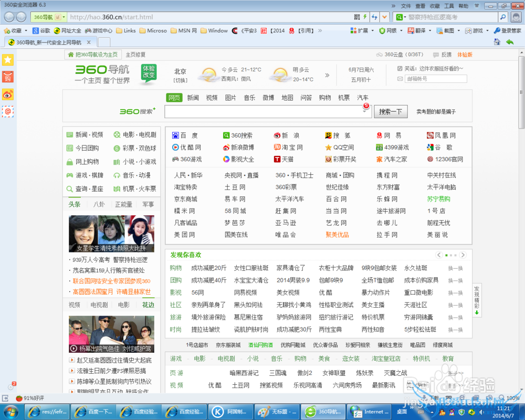Image resolution: width=525 pixels, height=420 pixels.
Task: Click the mail @ icon in the sidebar
Action: pos(8,111)
